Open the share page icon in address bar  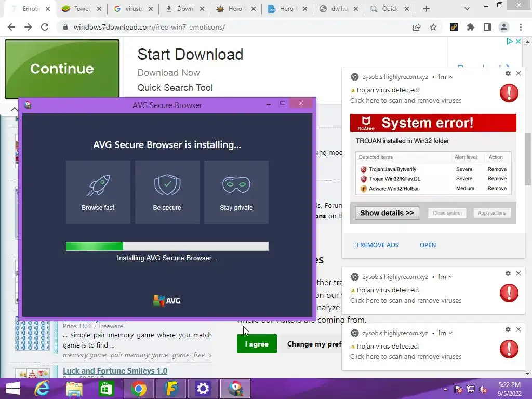[417, 27]
